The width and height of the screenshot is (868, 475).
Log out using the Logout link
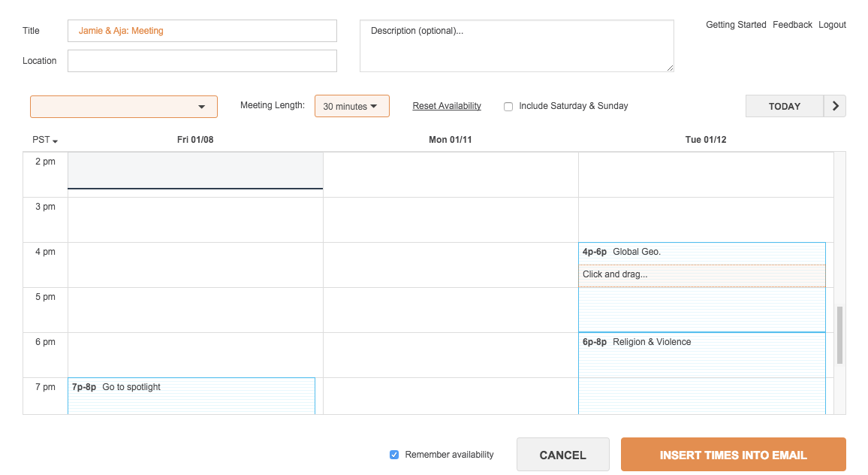coord(832,24)
